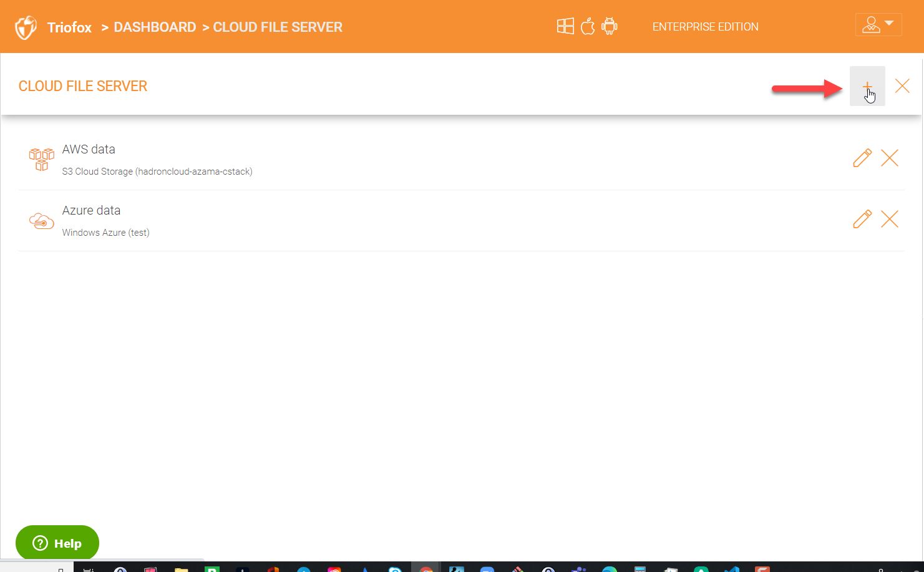This screenshot has width=924, height=572.
Task: Delete the AWS data entry
Action: click(x=890, y=158)
